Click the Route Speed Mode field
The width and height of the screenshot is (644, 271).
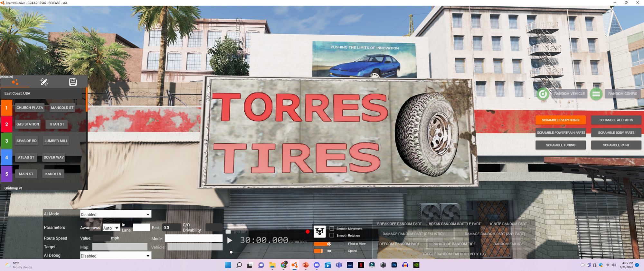tap(194, 238)
